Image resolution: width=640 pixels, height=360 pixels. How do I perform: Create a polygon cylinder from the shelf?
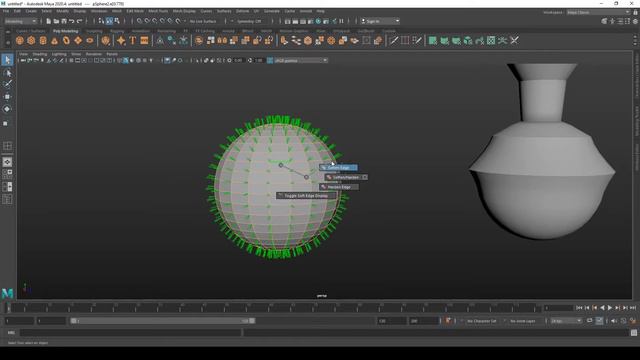pos(43,40)
